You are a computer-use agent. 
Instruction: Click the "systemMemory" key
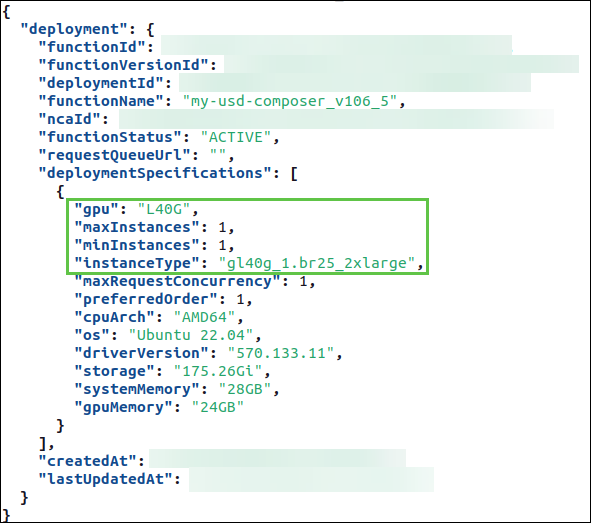point(137,389)
